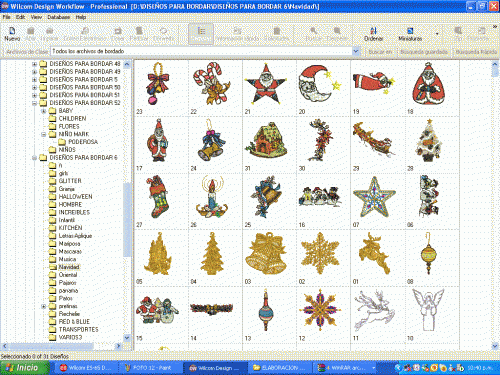Collapse the NIÑO MARK folder
The height and width of the screenshot is (375, 500).
point(44,134)
